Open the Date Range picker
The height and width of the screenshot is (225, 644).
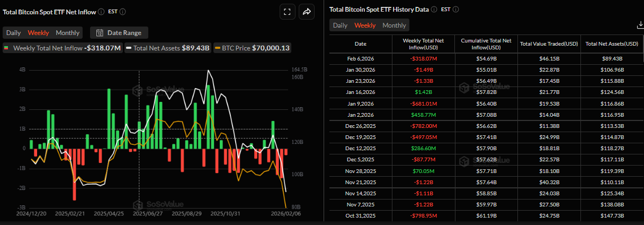[119, 33]
